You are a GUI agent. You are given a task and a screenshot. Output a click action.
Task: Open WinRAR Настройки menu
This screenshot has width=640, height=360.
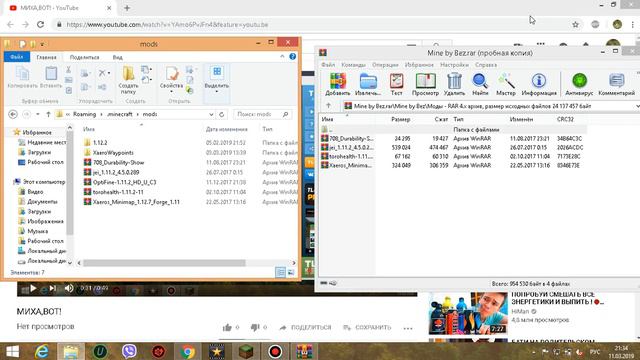[454, 65]
